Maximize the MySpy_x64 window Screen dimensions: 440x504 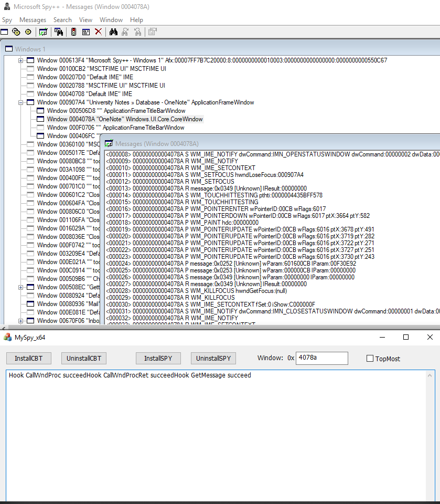click(406, 337)
